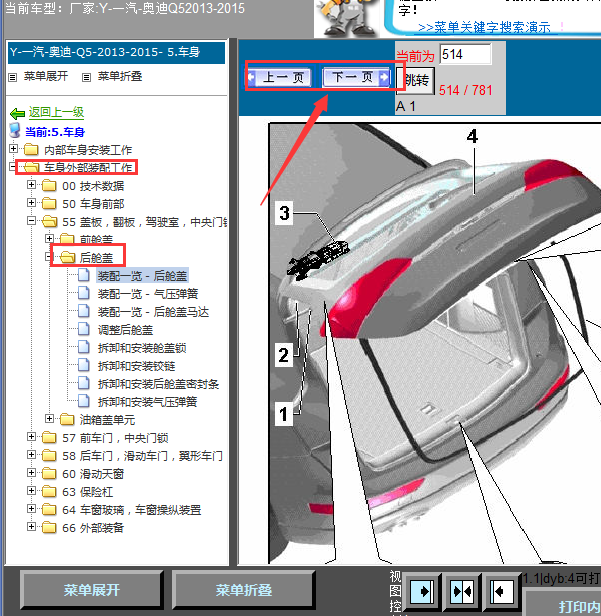The width and height of the screenshot is (601, 616).
Task: Expand the 57 前车门 node
Action: coord(31,436)
